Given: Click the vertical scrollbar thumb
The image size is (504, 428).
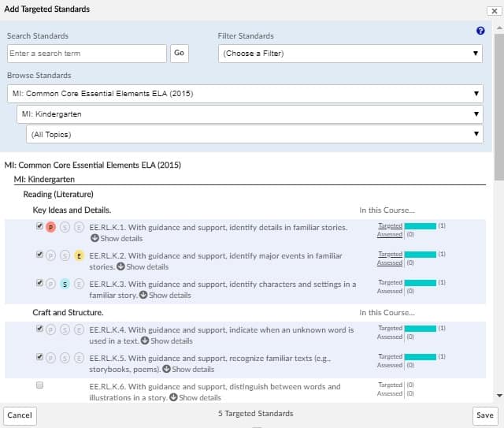Looking at the screenshot, I should coord(499,107).
